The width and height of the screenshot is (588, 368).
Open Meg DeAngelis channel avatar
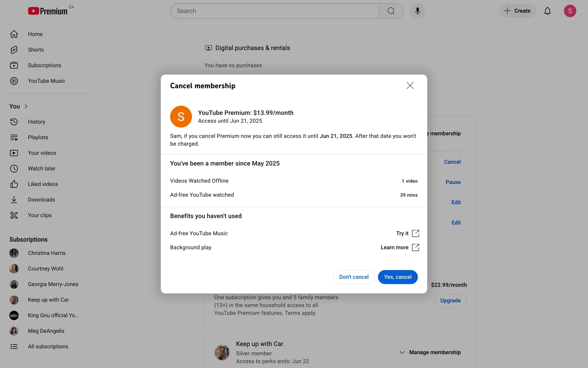(x=14, y=331)
